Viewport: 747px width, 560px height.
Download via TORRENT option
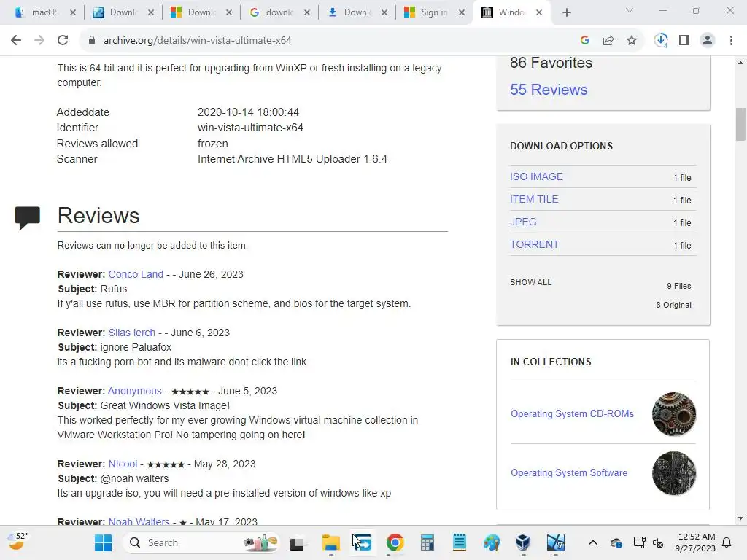pyautogui.click(x=534, y=244)
